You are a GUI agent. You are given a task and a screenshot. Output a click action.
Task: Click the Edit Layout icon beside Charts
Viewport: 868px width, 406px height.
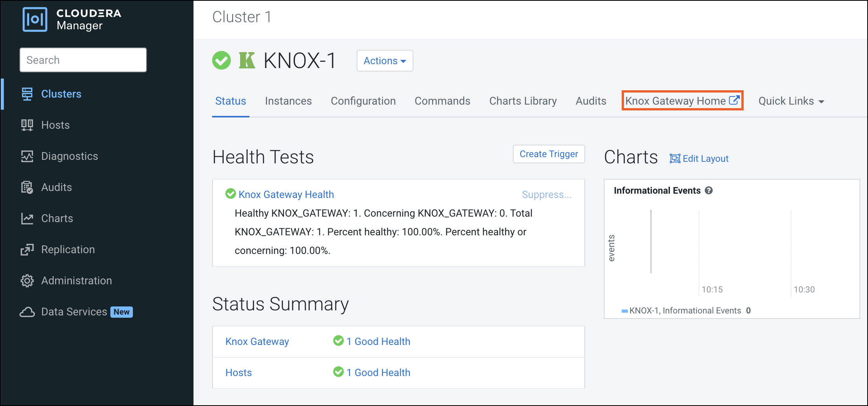point(675,159)
